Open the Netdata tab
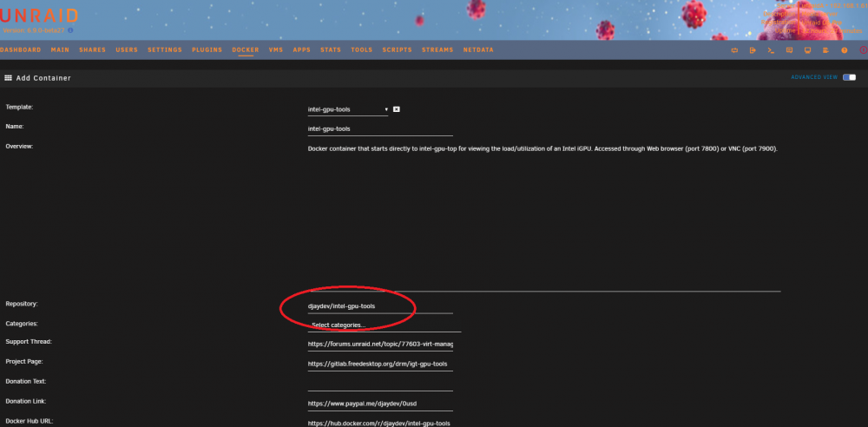Viewport: 868px width, 427px height. point(478,49)
